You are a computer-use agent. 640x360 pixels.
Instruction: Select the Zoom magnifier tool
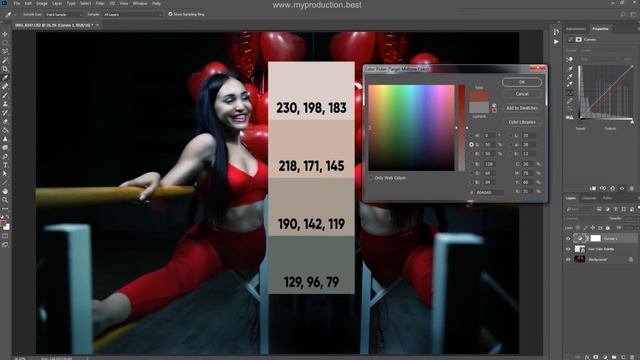pyautogui.click(x=5, y=200)
